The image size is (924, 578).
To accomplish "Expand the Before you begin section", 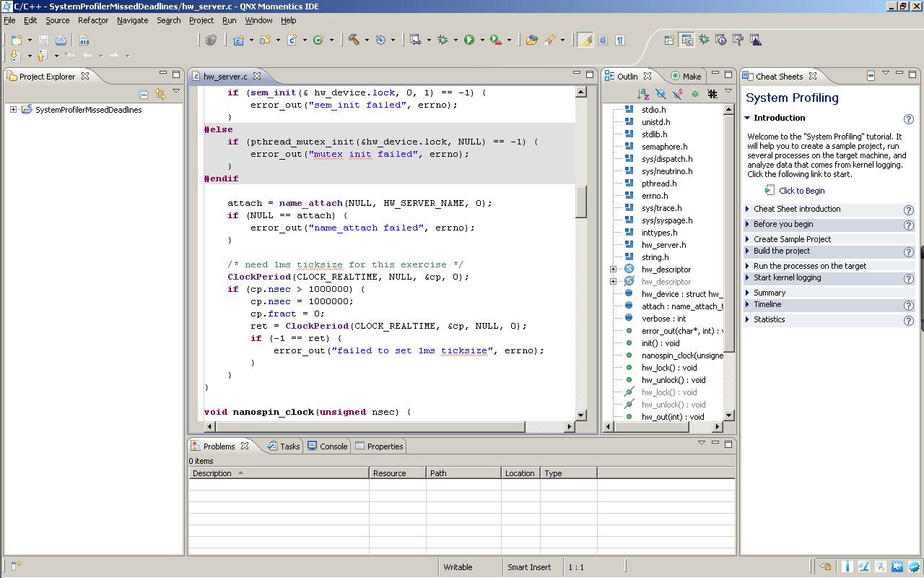I will click(783, 224).
